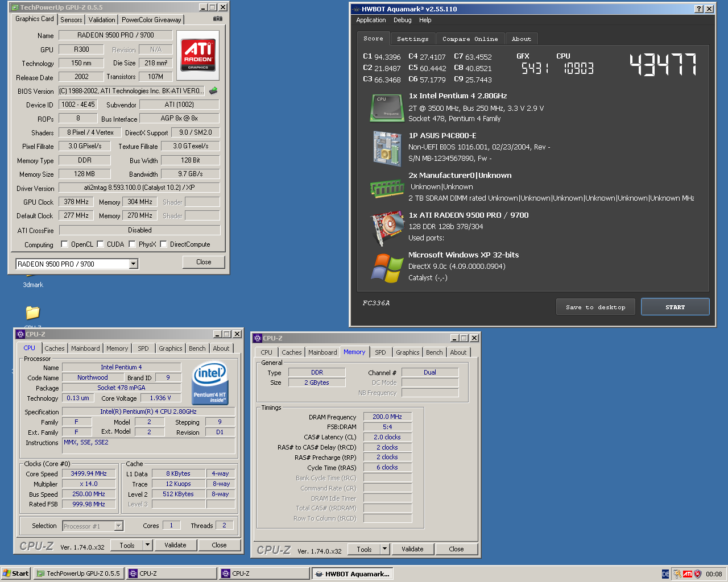Click the Intel Pentium 4 HT logo
The height and width of the screenshot is (582, 728).
[210, 384]
